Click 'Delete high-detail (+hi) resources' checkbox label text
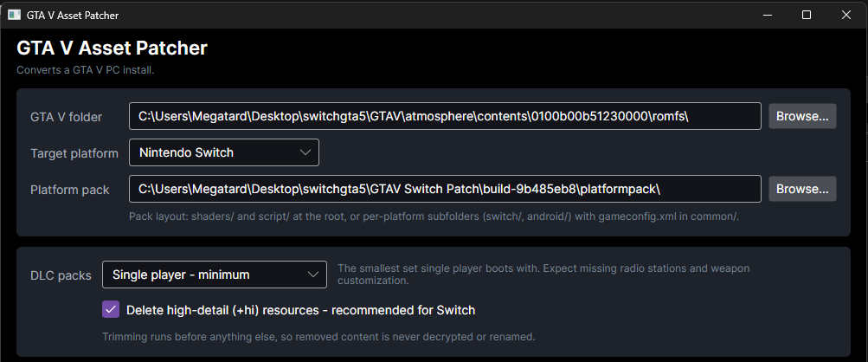The image size is (868, 362). pos(300,310)
